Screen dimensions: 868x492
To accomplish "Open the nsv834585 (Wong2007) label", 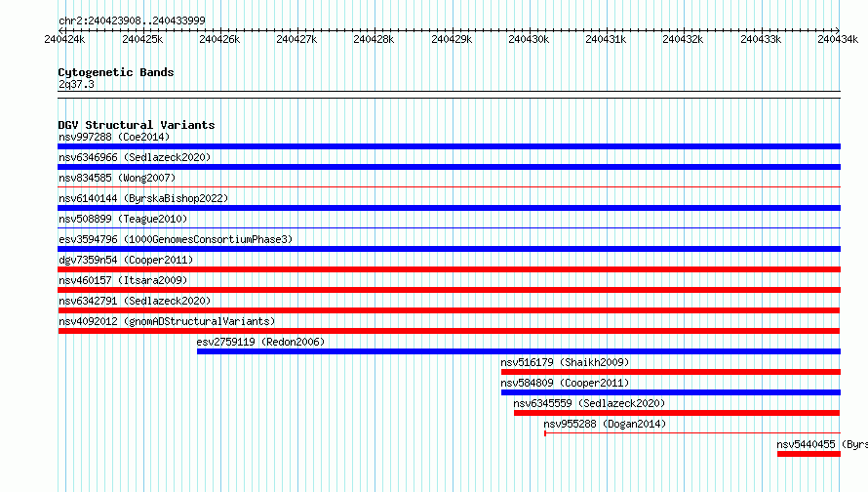I will coord(117,178).
